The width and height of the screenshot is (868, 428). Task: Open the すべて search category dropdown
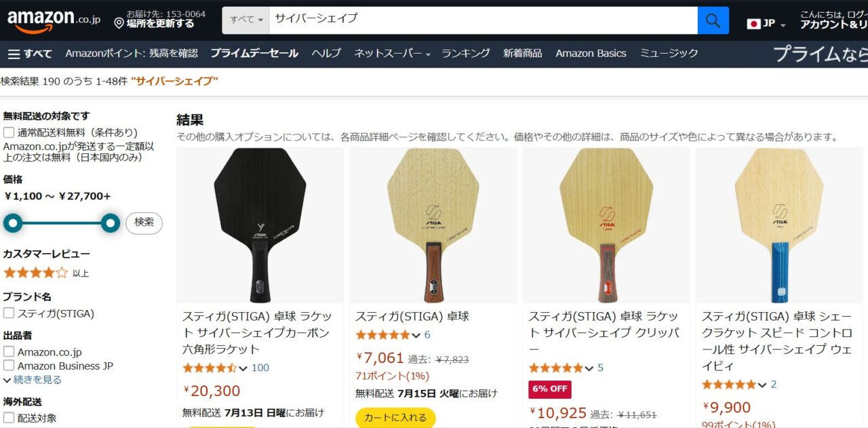pyautogui.click(x=246, y=20)
